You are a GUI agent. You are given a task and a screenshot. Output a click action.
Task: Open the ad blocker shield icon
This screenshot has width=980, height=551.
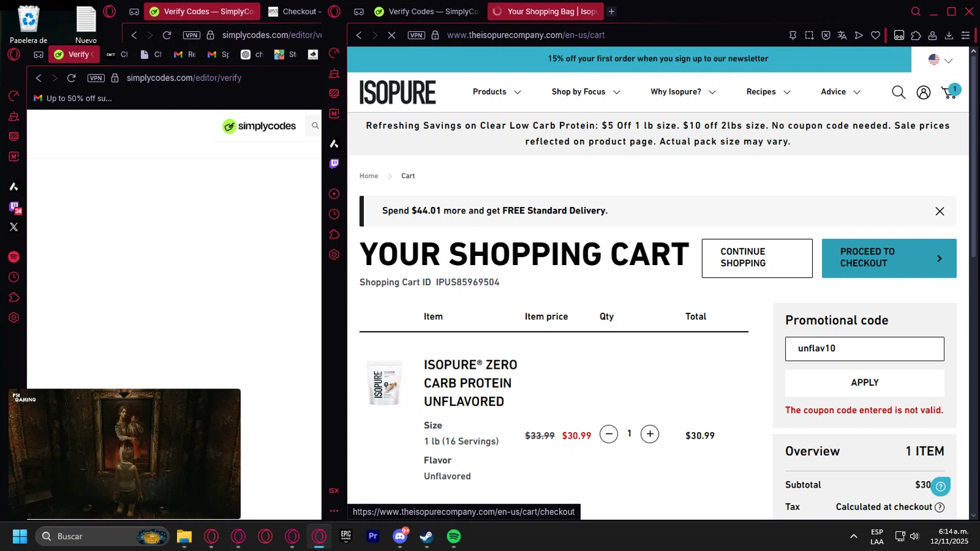click(x=826, y=35)
